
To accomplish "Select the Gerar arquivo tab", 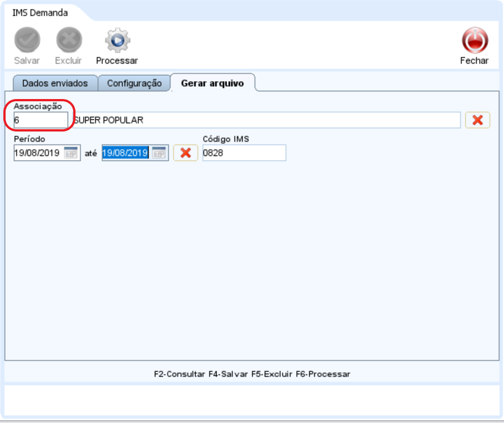I will click(212, 83).
